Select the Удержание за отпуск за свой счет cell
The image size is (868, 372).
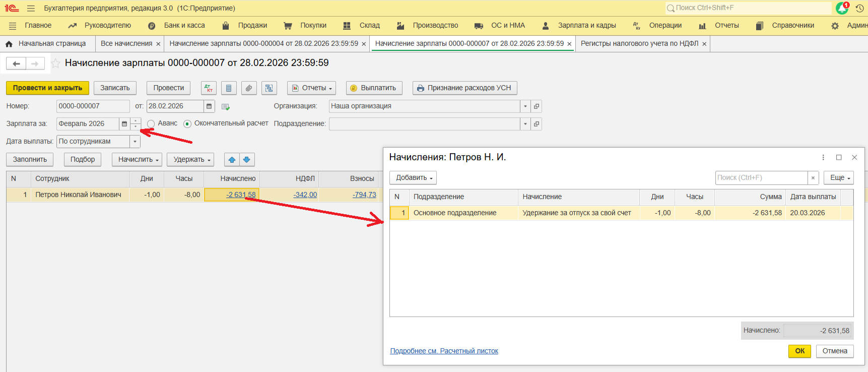(579, 213)
